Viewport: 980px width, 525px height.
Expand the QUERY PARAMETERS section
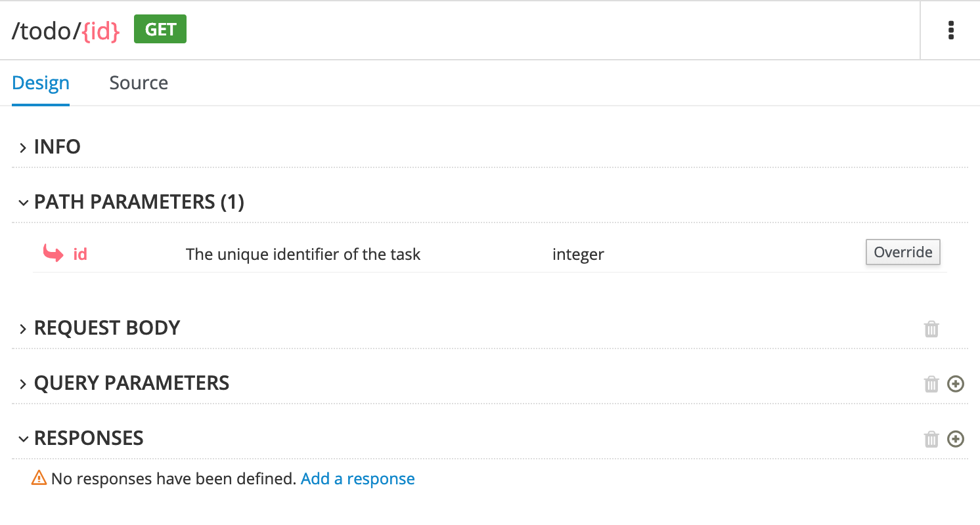tap(131, 383)
